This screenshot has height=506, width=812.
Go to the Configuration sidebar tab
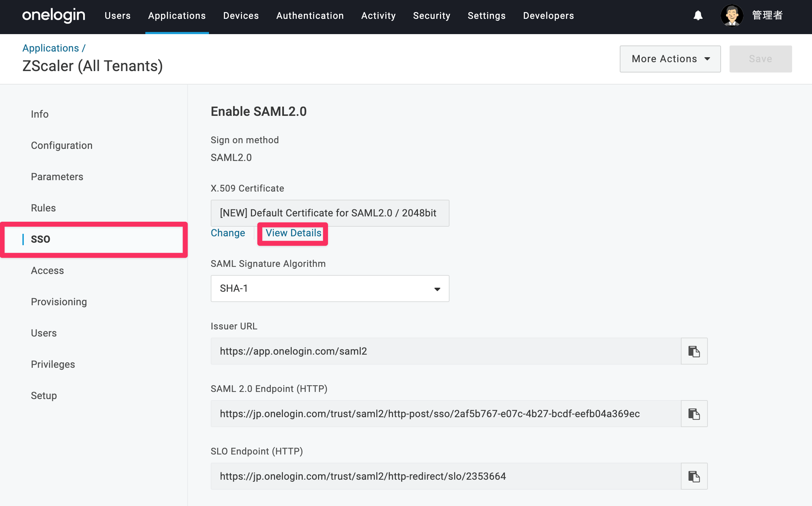(x=62, y=145)
